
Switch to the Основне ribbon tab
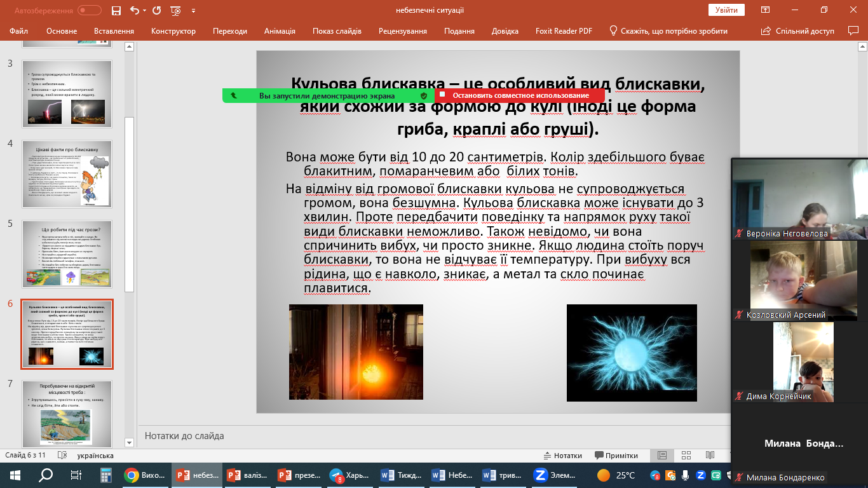[62, 31]
